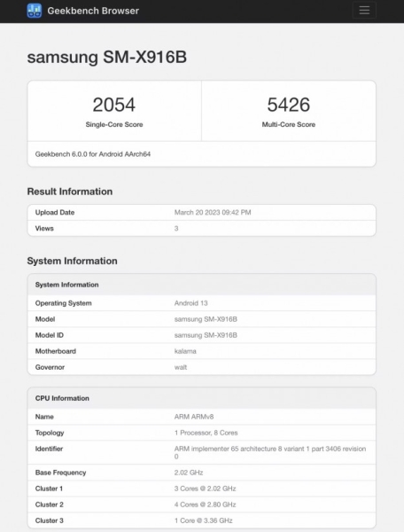Open the hamburger navigation menu
The height and width of the screenshot is (532, 404).
pyautogui.click(x=364, y=10)
